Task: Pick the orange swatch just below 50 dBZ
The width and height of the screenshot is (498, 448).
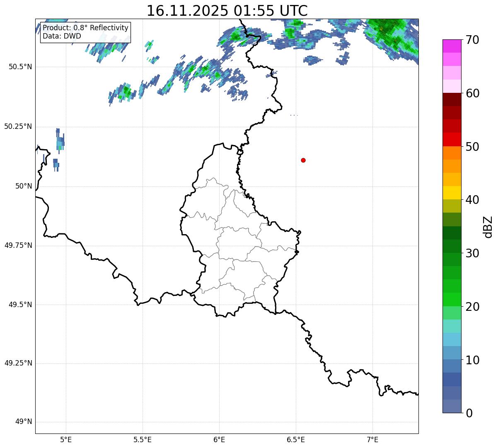Action: (452, 153)
